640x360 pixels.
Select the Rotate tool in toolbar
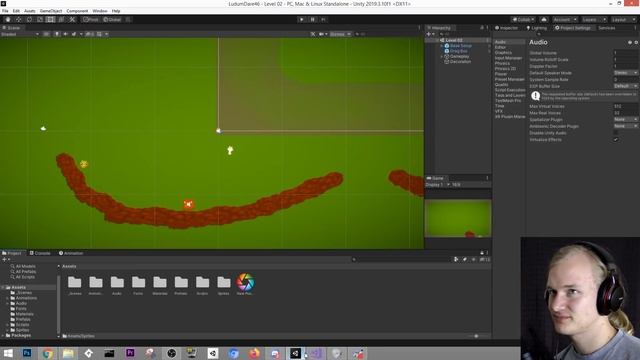pyautogui.click(x=29, y=20)
